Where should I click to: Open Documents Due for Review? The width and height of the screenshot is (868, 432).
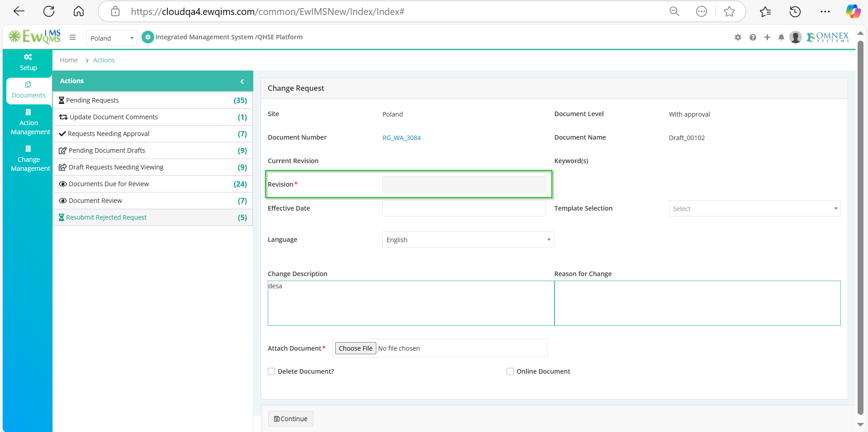153,184
